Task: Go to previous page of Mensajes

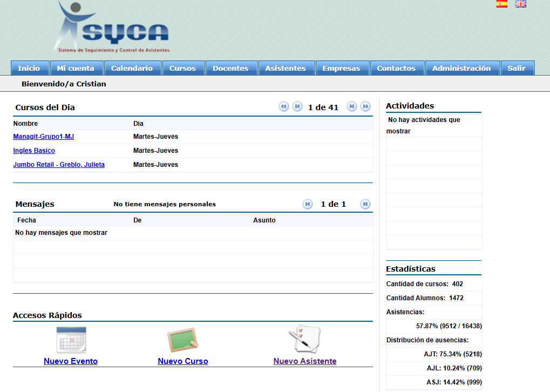Action: [308, 204]
